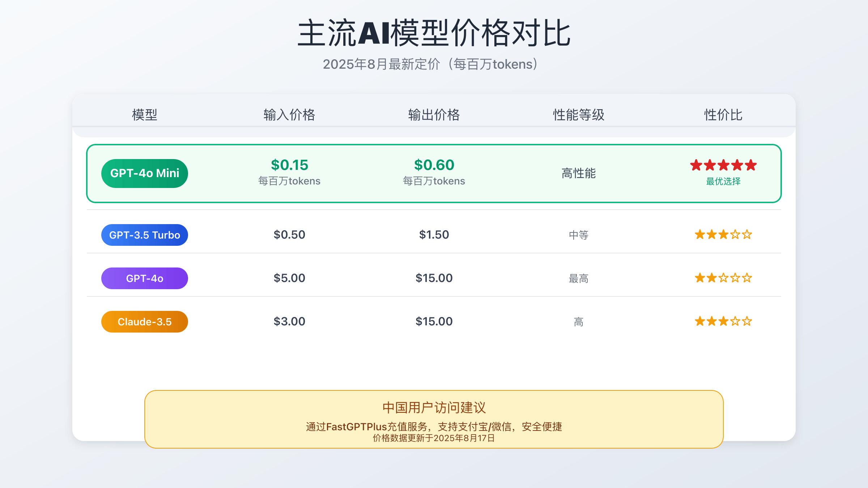
Task: Click the 中国用户访问建议 heading
Action: click(x=434, y=408)
